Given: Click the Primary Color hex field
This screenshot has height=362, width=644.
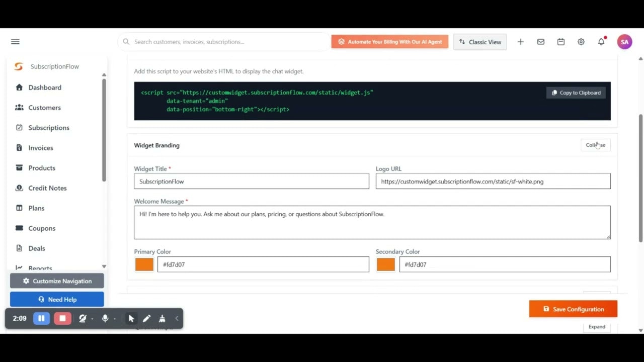Looking at the screenshot, I should coord(263,264).
